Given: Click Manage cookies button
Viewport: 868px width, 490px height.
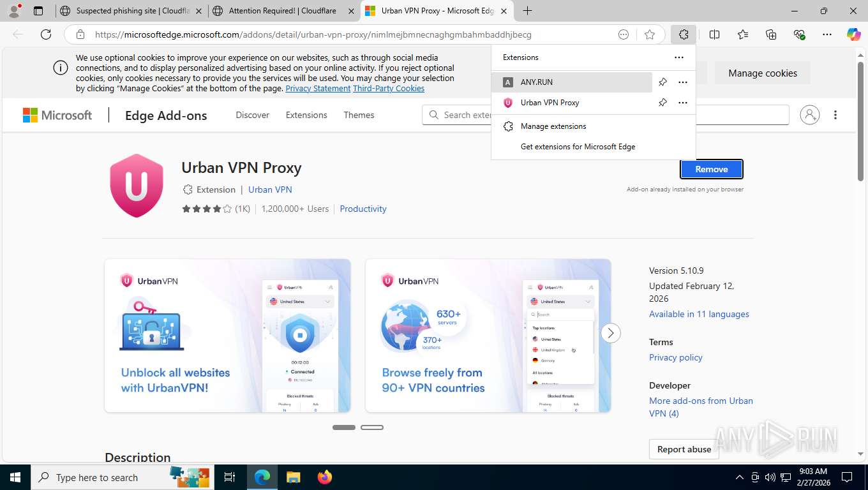Looking at the screenshot, I should click(x=763, y=73).
